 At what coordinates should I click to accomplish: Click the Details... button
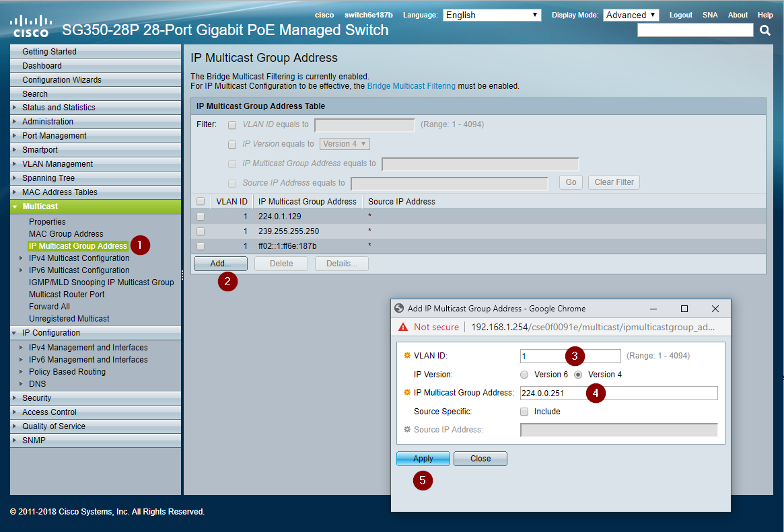point(341,264)
